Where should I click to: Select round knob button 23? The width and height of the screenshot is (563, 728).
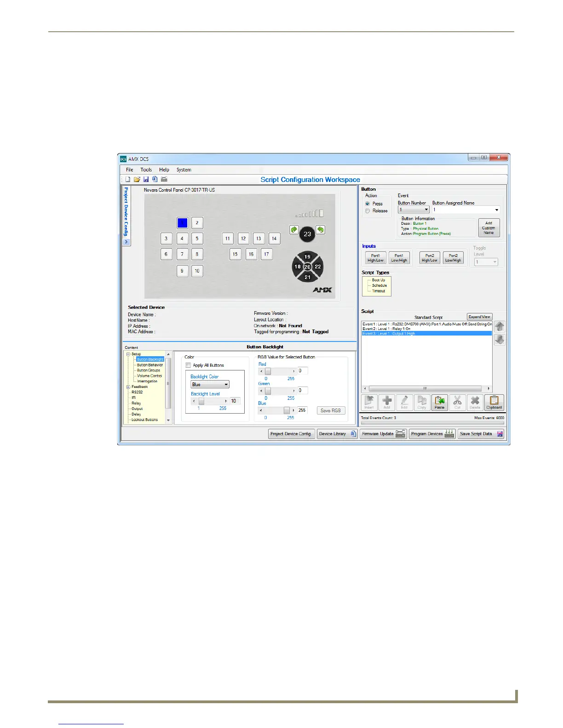pos(307,234)
